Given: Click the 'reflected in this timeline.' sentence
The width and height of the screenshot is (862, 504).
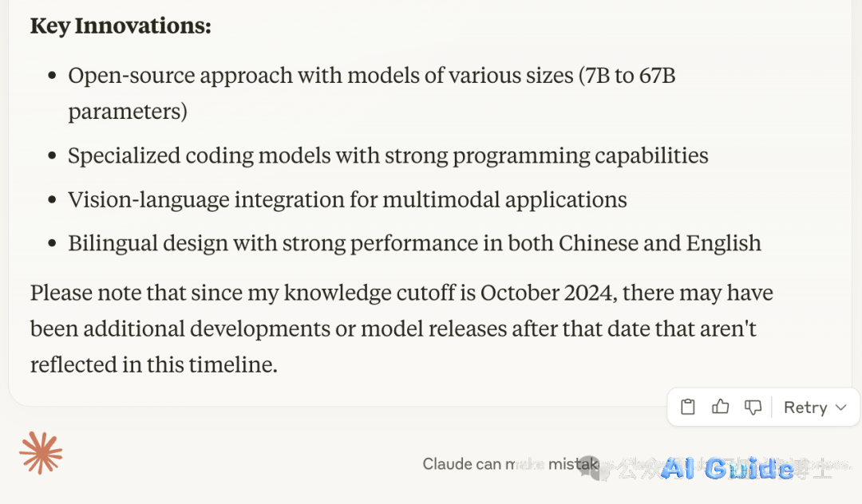Looking at the screenshot, I should (154, 364).
